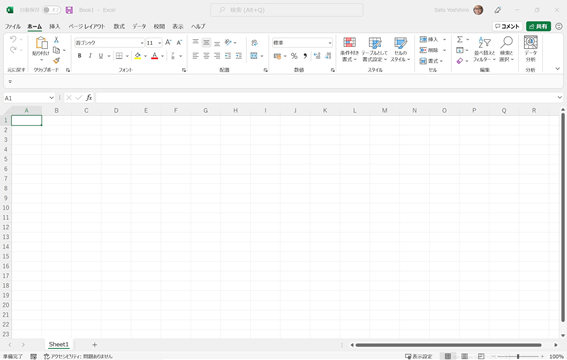Toggle Bold formatting
Viewport: 567px width, 360px height.
point(80,56)
